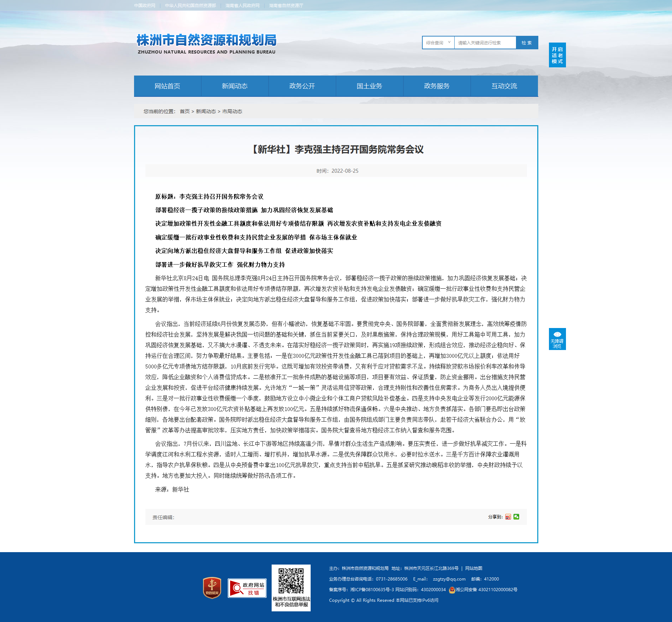Open the 网站首页 navigation tab

click(167, 86)
